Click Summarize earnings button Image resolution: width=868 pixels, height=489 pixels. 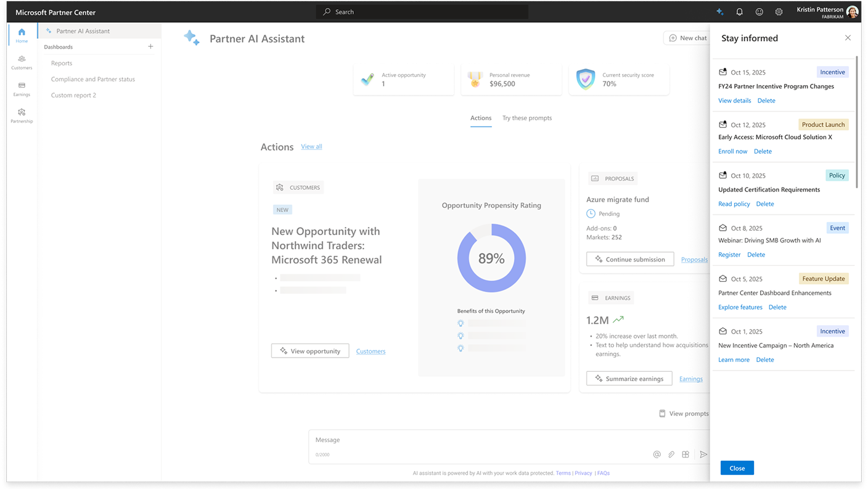click(x=629, y=379)
